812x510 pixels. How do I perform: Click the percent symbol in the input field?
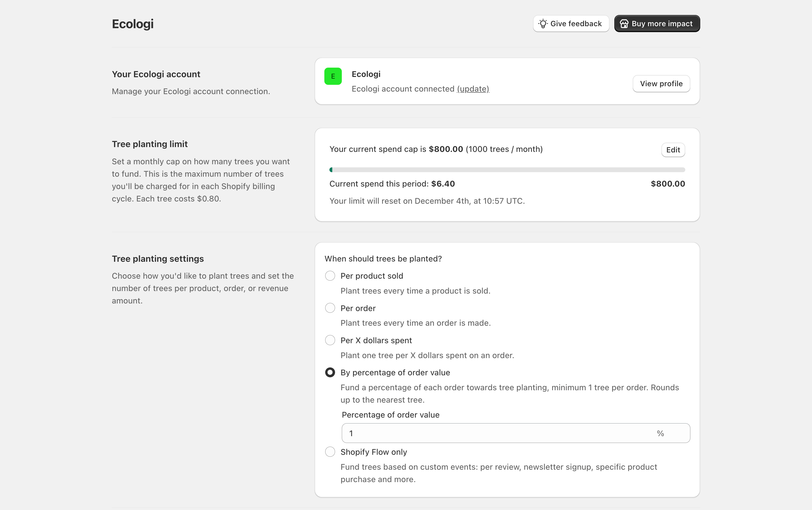click(x=660, y=433)
